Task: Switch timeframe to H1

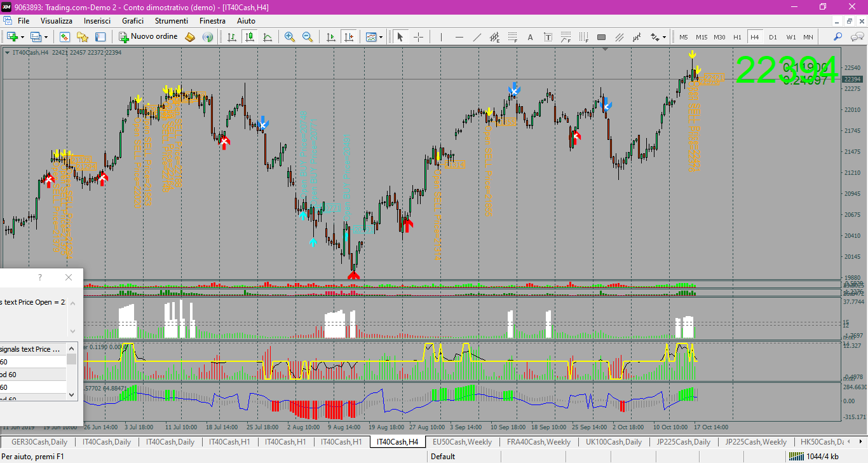Action: [737, 37]
